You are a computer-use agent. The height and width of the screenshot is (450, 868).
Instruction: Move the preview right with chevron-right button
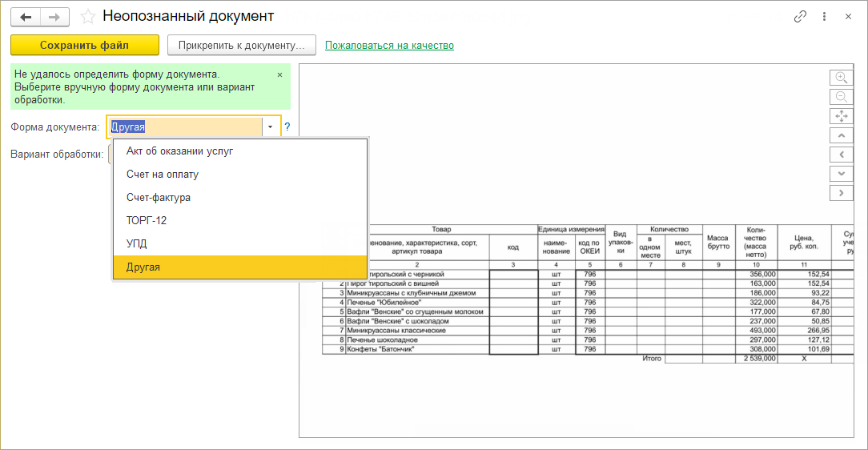click(841, 193)
